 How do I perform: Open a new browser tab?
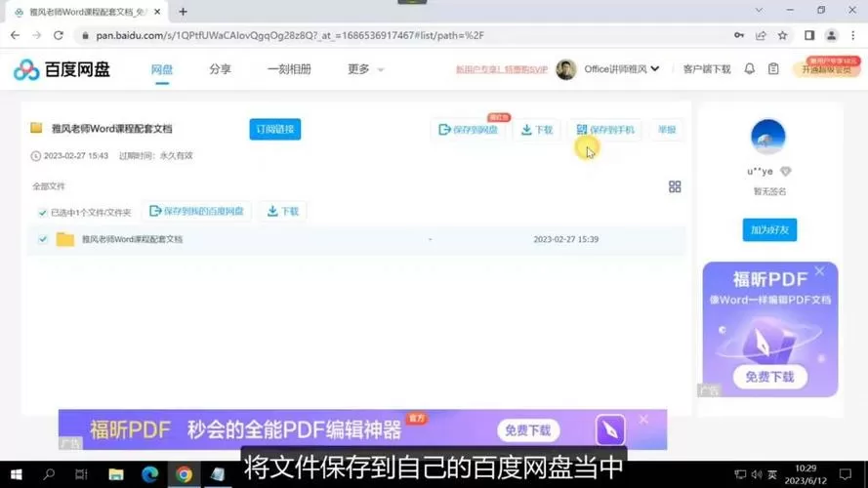click(184, 11)
